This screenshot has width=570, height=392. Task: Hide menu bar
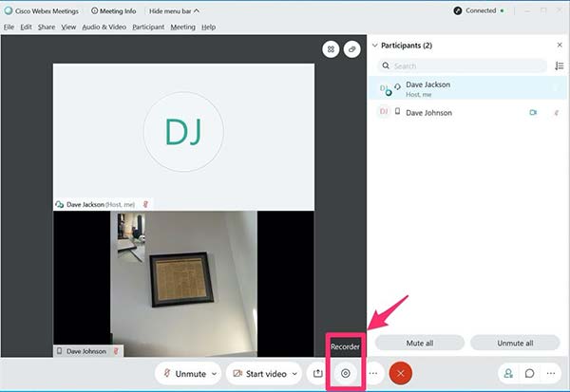coord(174,10)
